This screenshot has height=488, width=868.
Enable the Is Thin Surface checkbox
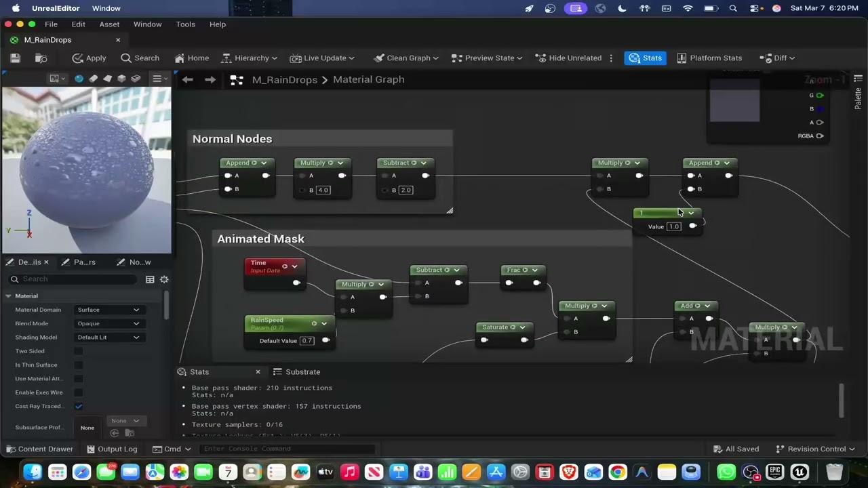pyautogui.click(x=79, y=365)
